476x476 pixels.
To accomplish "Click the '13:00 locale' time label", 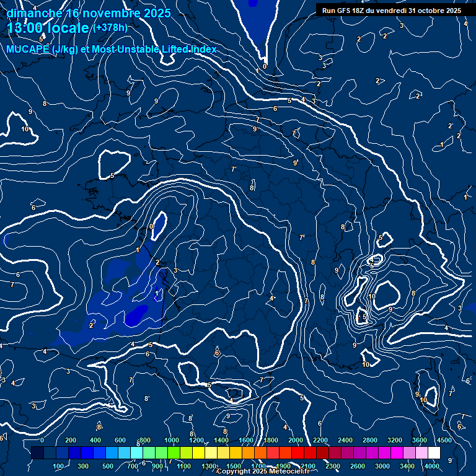I will [x=48, y=28].
